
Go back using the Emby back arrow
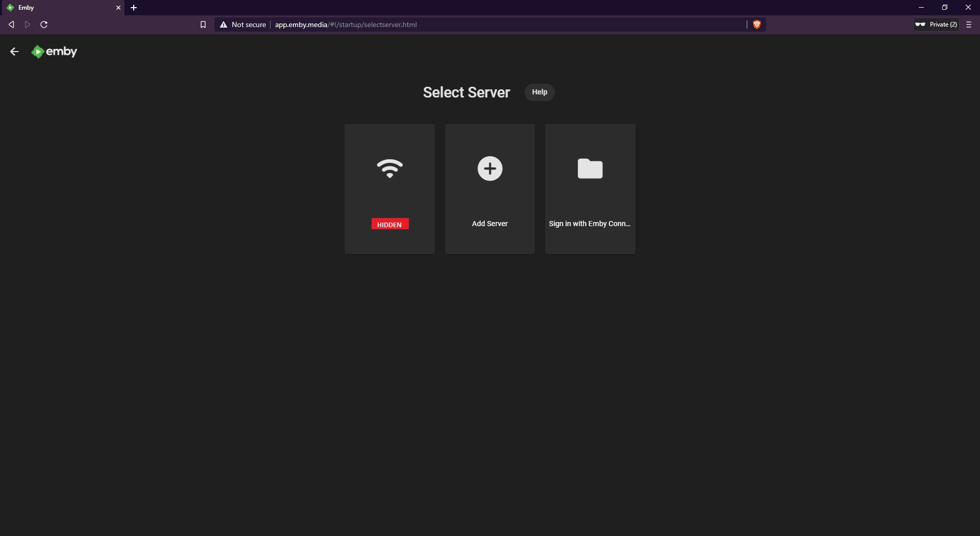(14, 52)
